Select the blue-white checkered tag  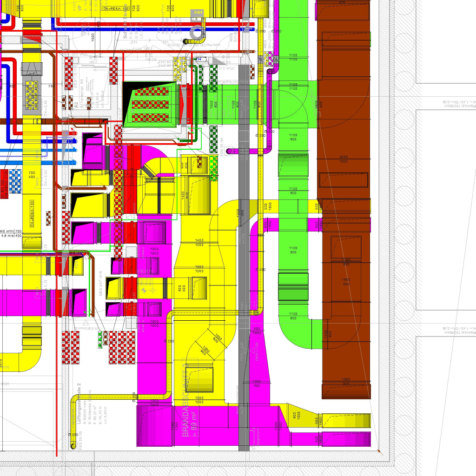point(16,181)
